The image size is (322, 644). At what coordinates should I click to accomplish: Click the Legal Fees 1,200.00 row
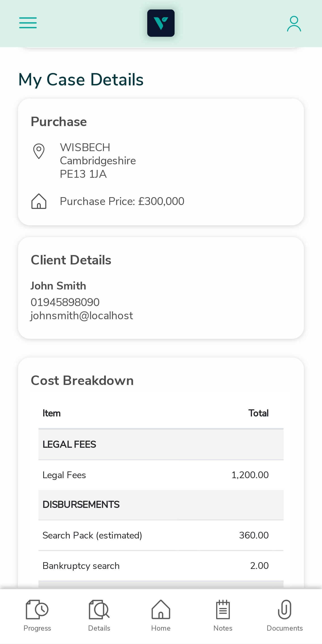pos(161,475)
